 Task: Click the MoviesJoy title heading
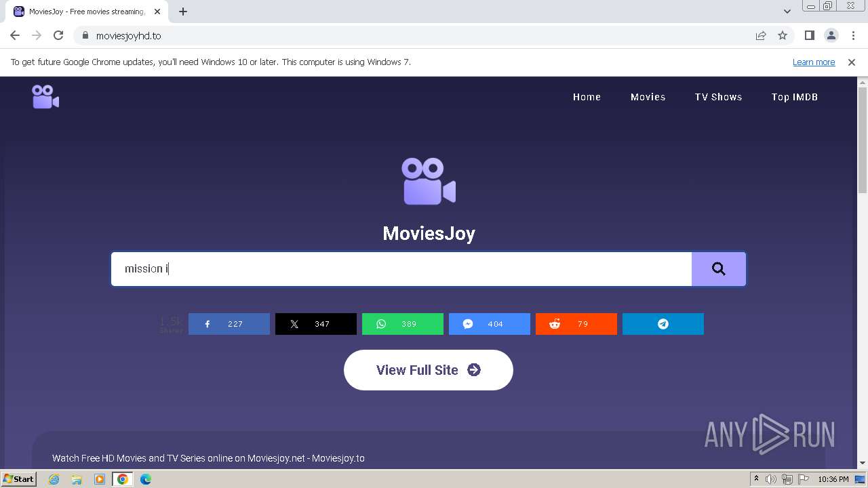tap(429, 233)
